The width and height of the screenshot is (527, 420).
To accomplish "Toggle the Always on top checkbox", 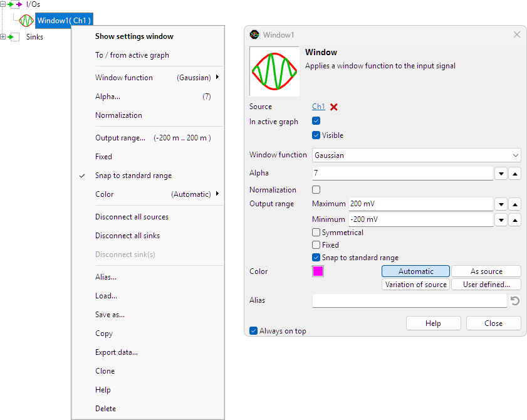I will [x=253, y=331].
